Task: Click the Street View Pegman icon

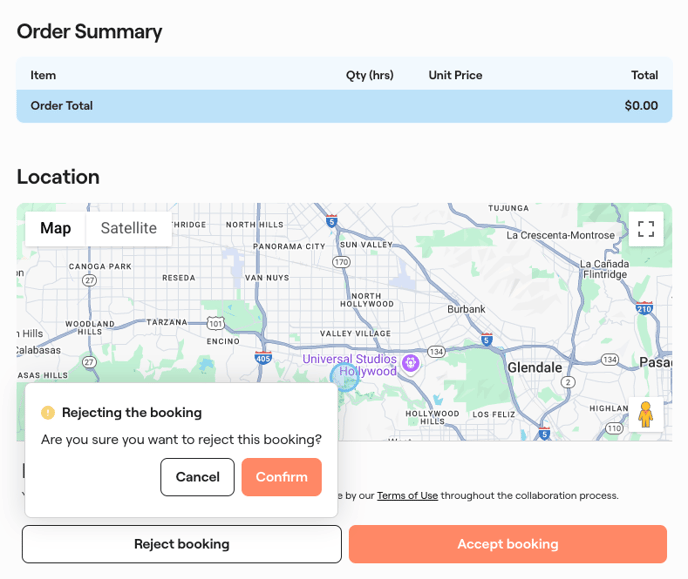Action: pyautogui.click(x=645, y=414)
